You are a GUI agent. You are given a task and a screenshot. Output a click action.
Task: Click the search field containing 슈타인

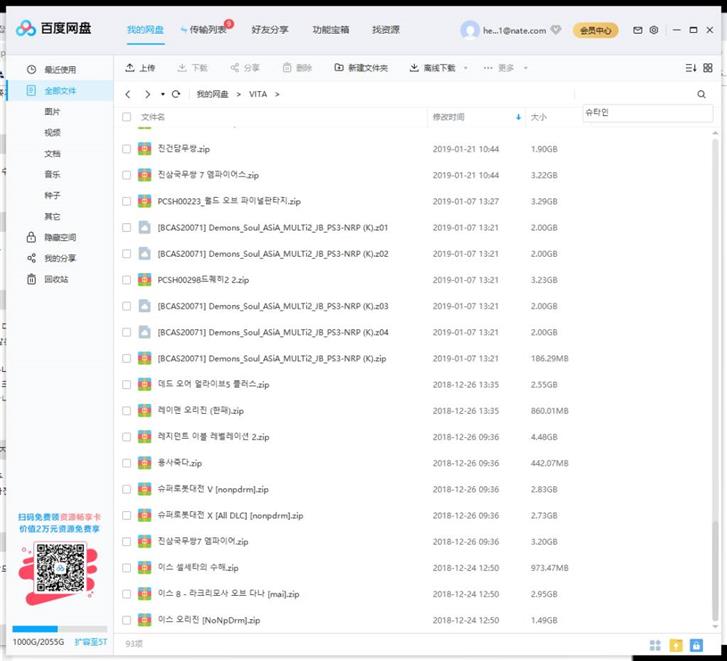click(x=647, y=113)
